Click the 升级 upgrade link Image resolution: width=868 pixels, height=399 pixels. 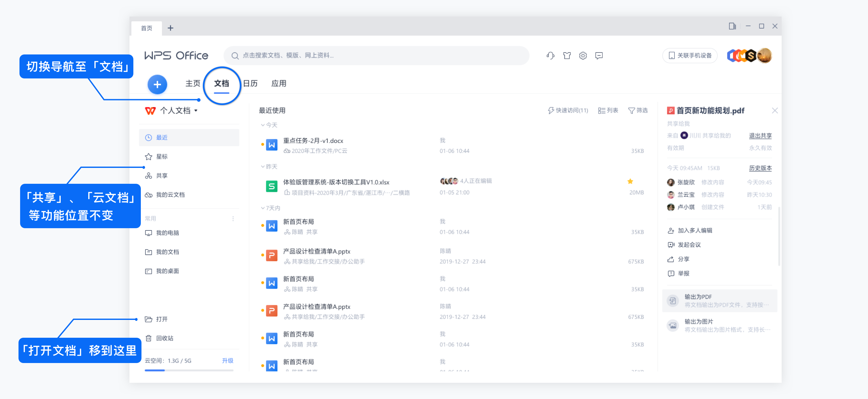coord(227,361)
